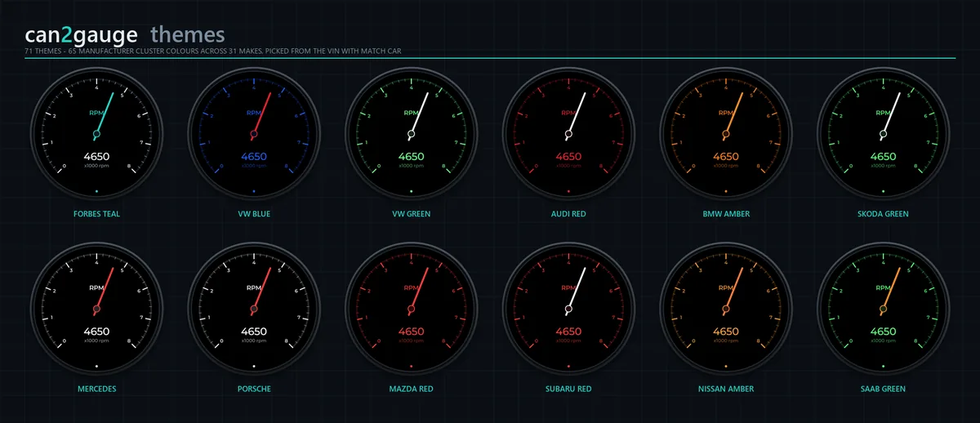Click the 71 themes subtitle line
Screen dimensions: 980x423
click(x=212, y=51)
